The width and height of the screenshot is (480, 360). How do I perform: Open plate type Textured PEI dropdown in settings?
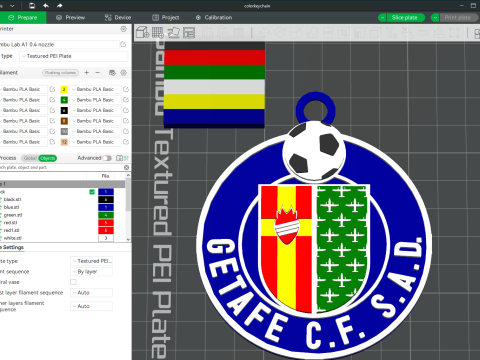[91, 261]
